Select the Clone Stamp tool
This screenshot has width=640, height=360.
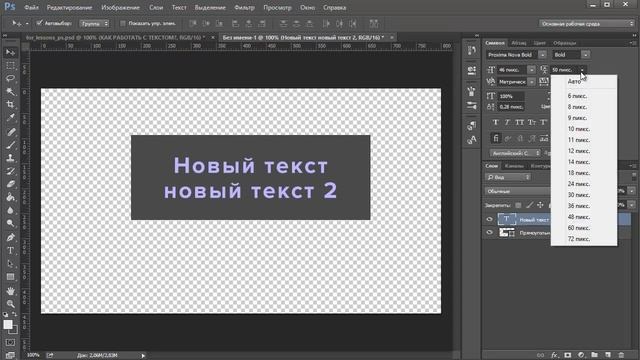pos(11,158)
